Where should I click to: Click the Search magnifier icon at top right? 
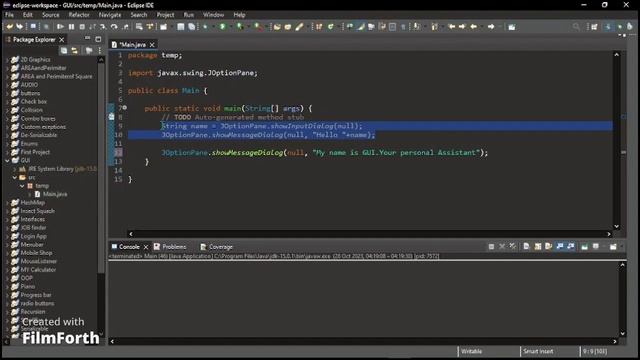(576, 27)
